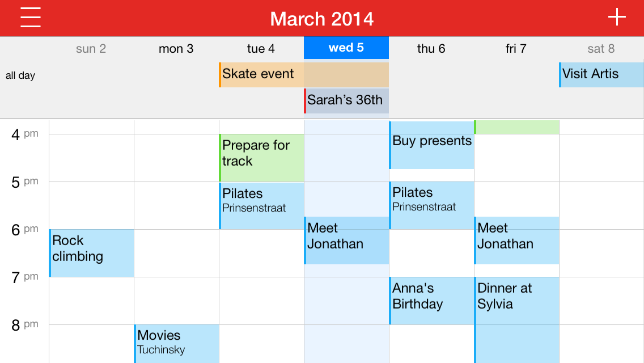
Task: Open the Buy presents event
Action: pos(431,145)
